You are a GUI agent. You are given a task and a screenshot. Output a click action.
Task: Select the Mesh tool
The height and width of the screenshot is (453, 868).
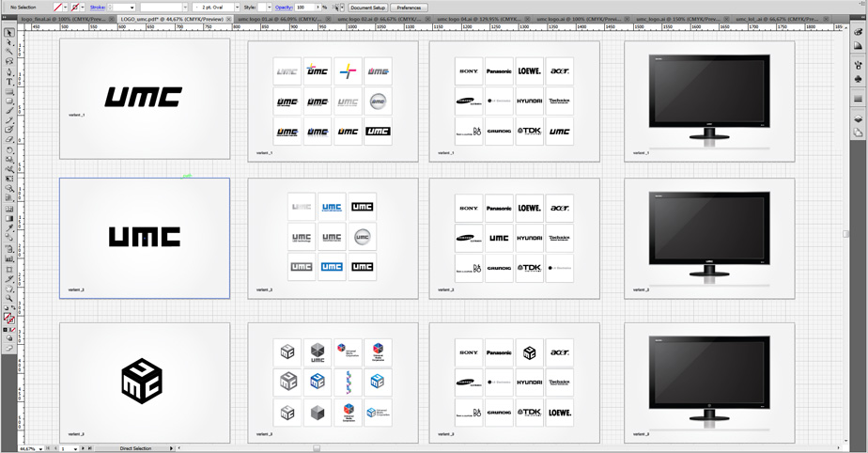9,209
